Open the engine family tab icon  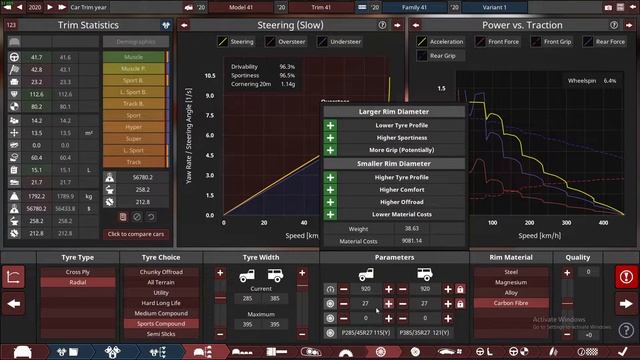(68, 351)
